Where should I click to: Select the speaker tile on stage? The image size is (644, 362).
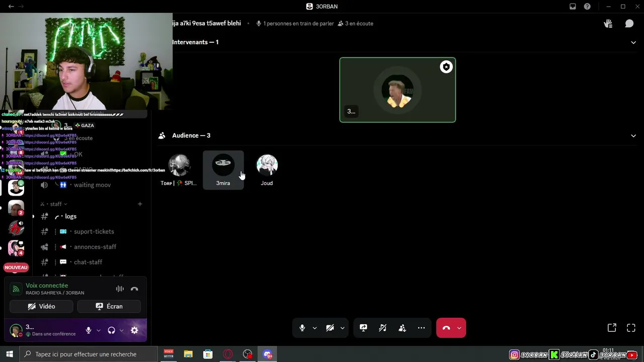pyautogui.click(x=397, y=90)
